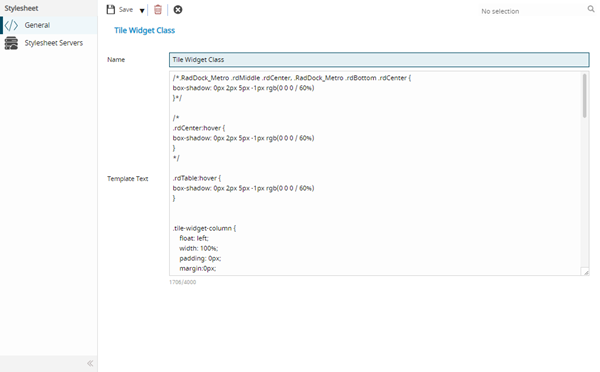
Task: Select the General code brackets icon
Action: pyautogui.click(x=11, y=25)
